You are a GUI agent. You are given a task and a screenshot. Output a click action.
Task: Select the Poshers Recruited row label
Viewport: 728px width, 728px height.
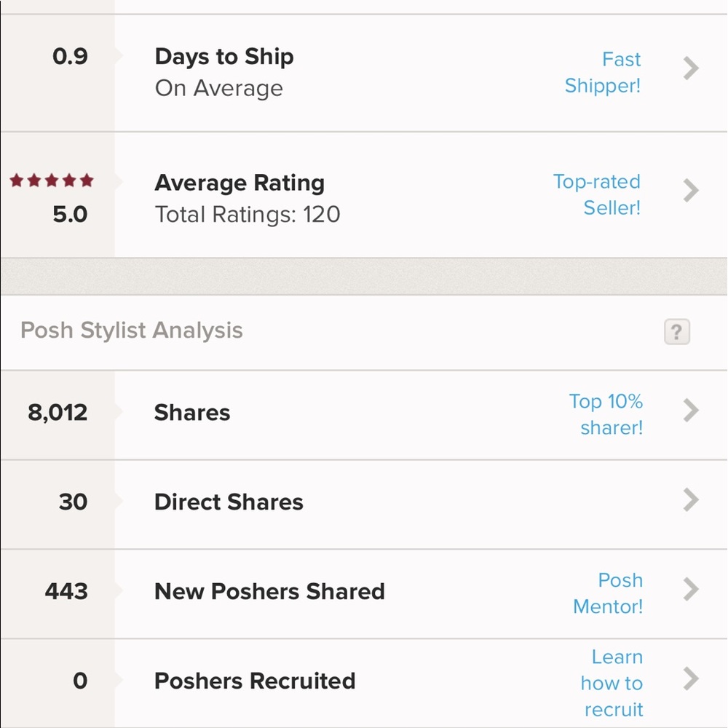(255, 681)
